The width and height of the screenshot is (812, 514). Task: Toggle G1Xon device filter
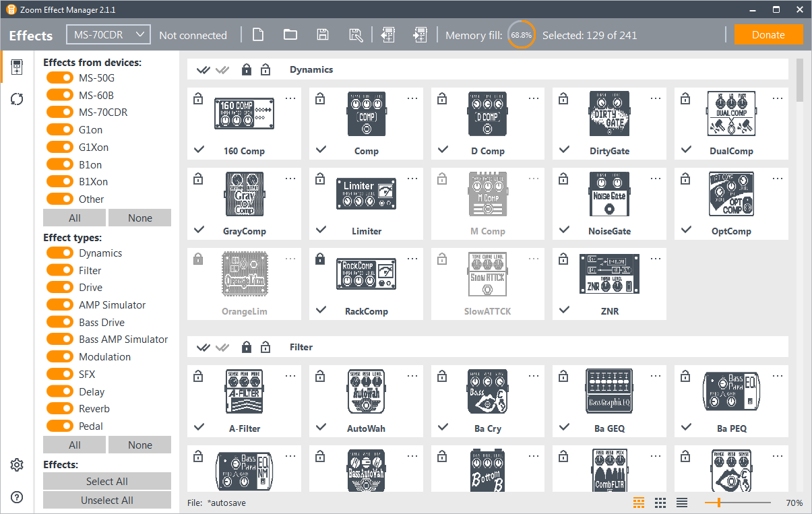(60, 147)
